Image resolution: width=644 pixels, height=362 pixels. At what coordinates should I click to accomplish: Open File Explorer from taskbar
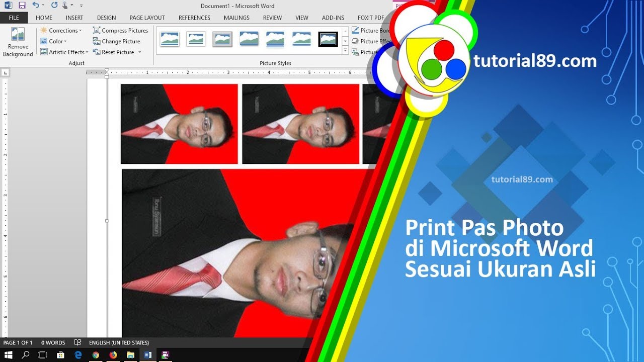pyautogui.click(x=130, y=355)
